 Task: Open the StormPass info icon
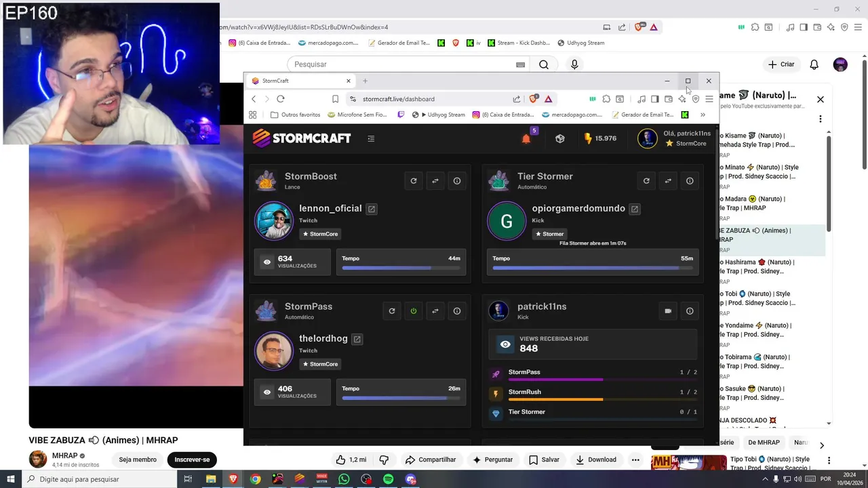tap(457, 311)
